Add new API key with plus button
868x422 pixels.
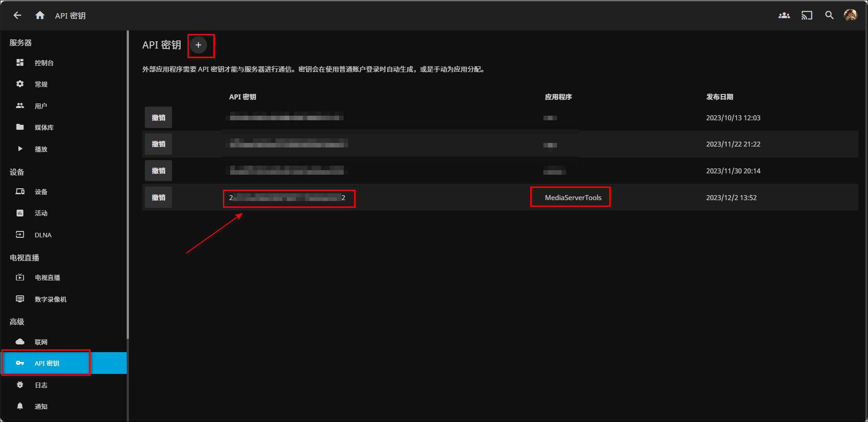pyautogui.click(x=198, y=45)
